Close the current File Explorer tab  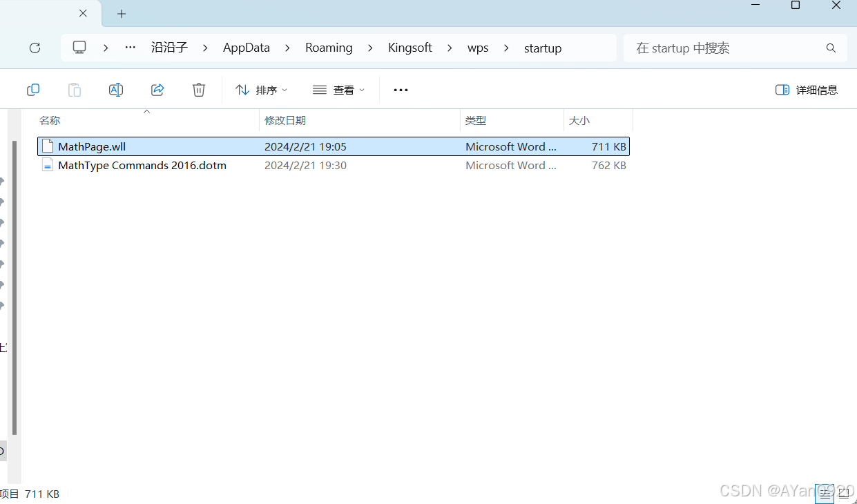(x=83, y=13)
